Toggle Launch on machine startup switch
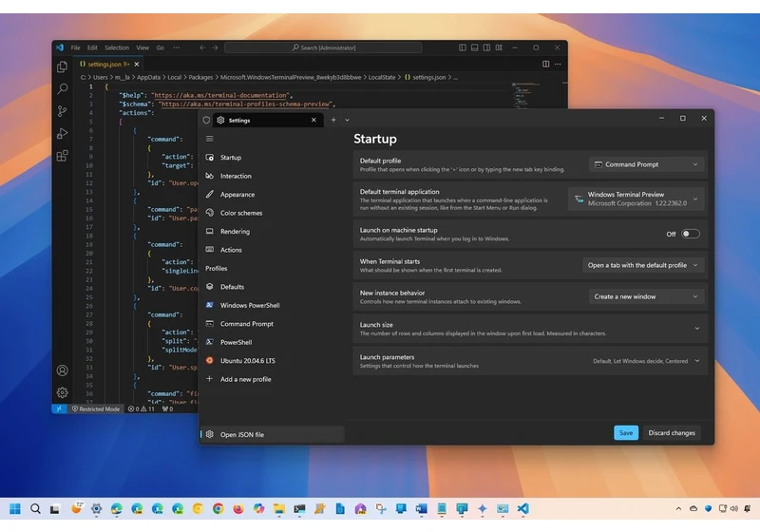This screenshot has width=760, height=532. [x=691, y=234]
